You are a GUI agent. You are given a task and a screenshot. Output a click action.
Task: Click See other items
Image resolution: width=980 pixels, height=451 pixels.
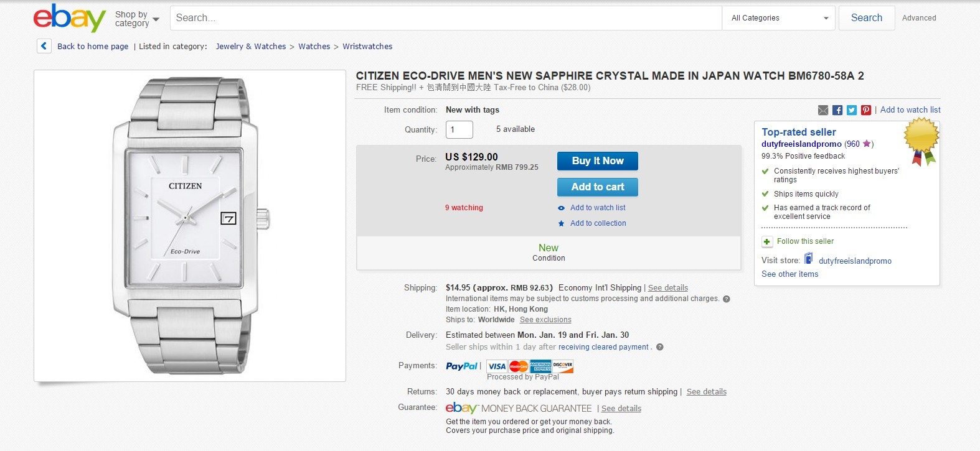tap(790, 274)
